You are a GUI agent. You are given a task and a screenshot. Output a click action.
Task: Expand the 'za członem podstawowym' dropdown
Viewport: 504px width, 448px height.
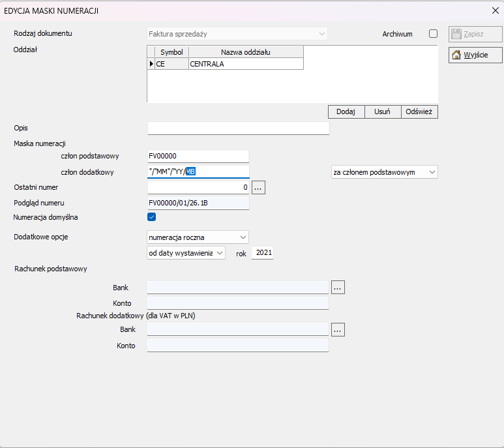tap(383, 172)
